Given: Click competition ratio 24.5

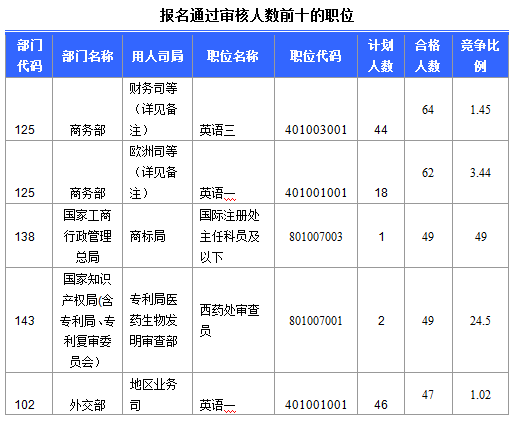Looking at the screenshot, I should point(480,321).
